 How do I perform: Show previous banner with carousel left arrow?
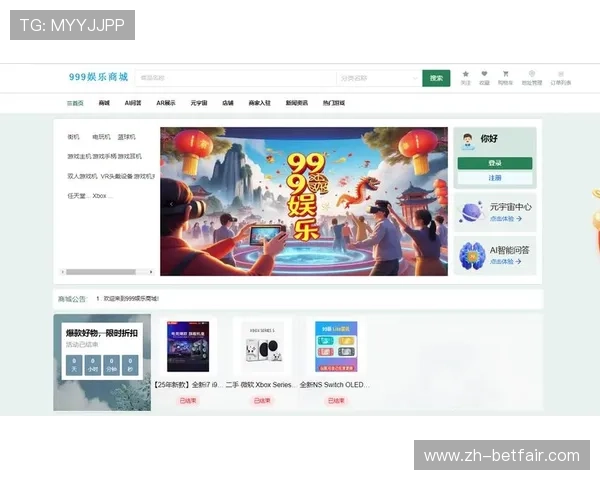(x=171, y=204)
